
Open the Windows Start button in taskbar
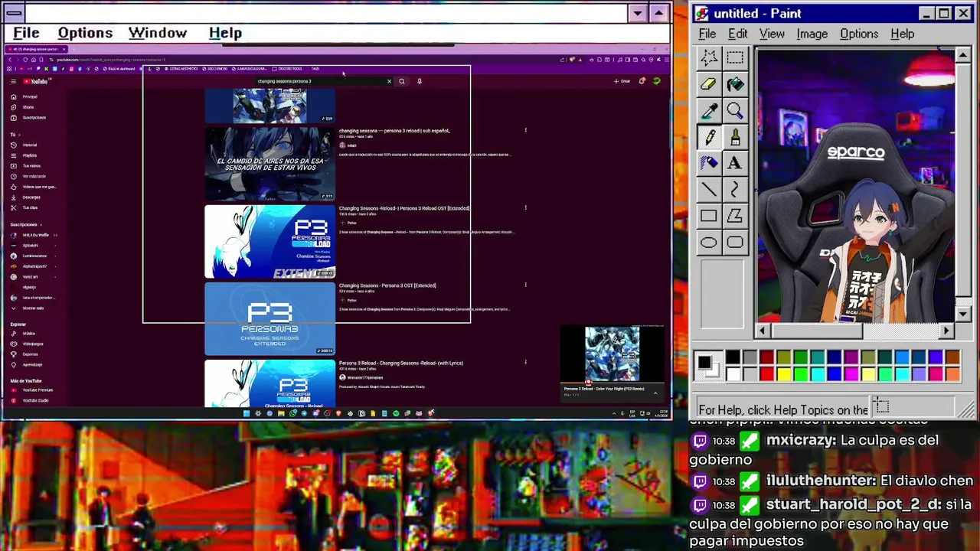(247, 413)
